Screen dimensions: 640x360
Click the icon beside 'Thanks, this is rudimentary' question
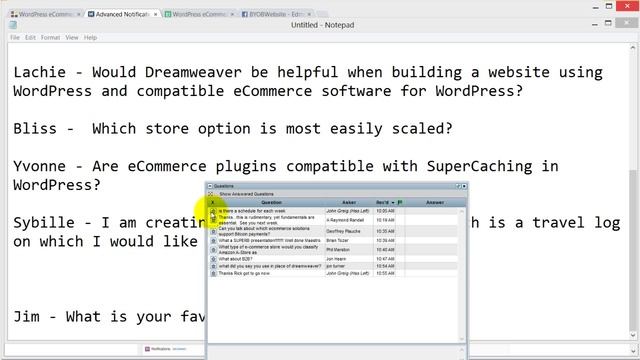click(213, 220)
